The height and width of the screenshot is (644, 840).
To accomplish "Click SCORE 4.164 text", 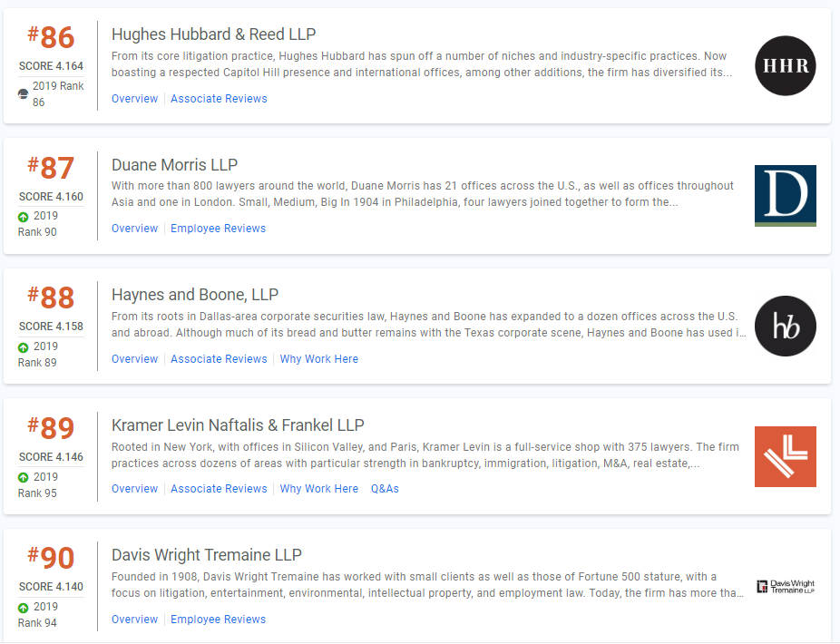I will [51, 66].
